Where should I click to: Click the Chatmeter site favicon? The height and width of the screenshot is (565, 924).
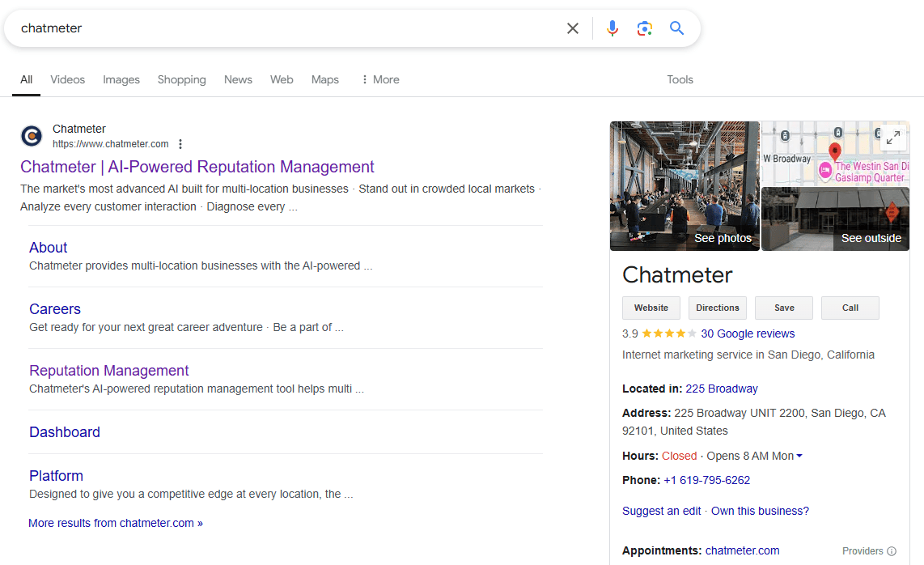[32, 136]
